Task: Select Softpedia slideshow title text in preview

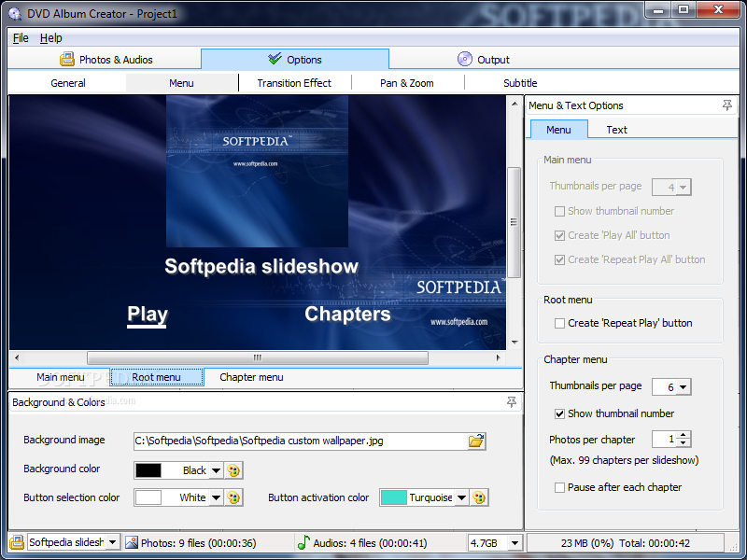Action: [x=261, y=266]
